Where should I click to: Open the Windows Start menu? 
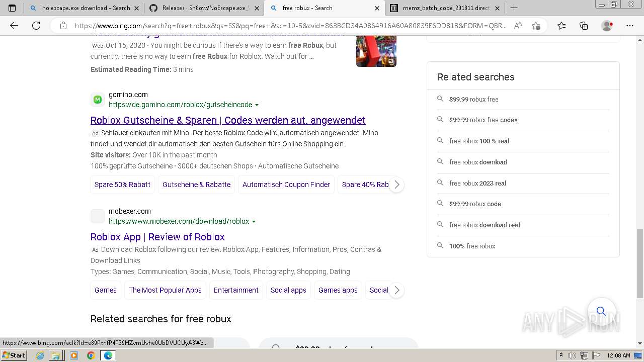coord(14,355)
